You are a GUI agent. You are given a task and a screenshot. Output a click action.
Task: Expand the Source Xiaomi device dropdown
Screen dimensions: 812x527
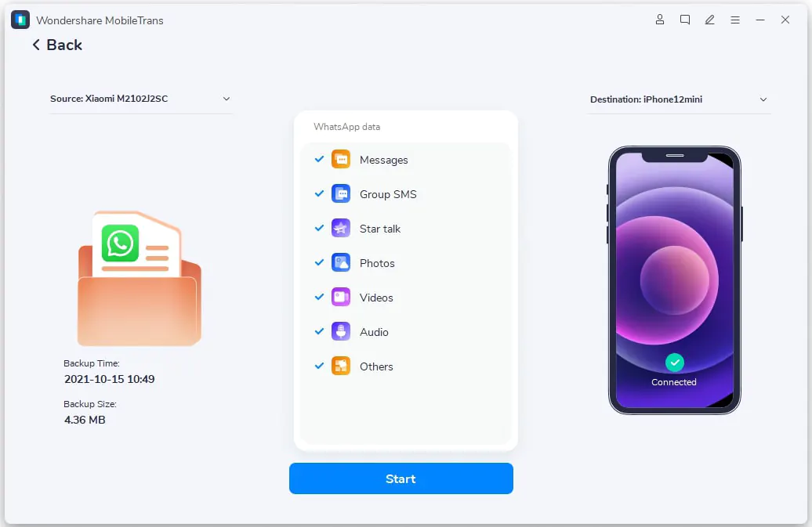[x=227, y=99]
